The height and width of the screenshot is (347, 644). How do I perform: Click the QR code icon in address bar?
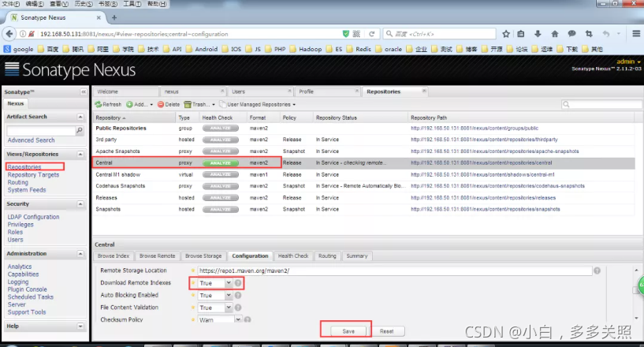pos(356,34)
